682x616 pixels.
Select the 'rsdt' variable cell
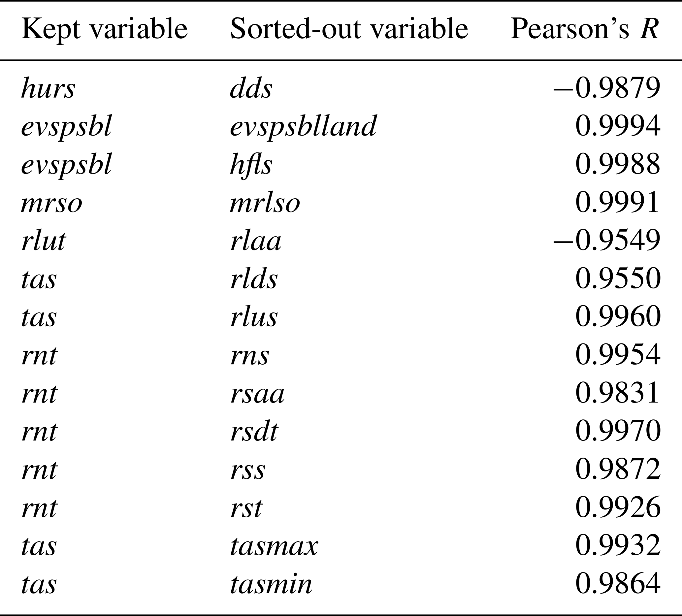(x=254, y=432)
